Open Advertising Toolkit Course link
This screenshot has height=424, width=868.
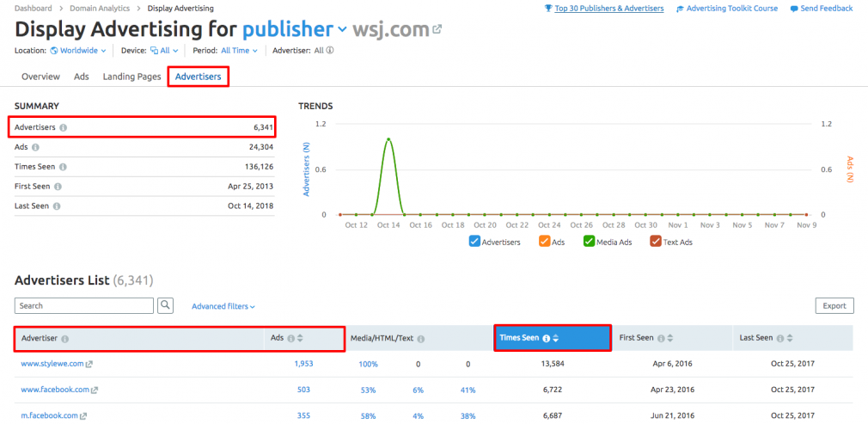click(732, 9)
